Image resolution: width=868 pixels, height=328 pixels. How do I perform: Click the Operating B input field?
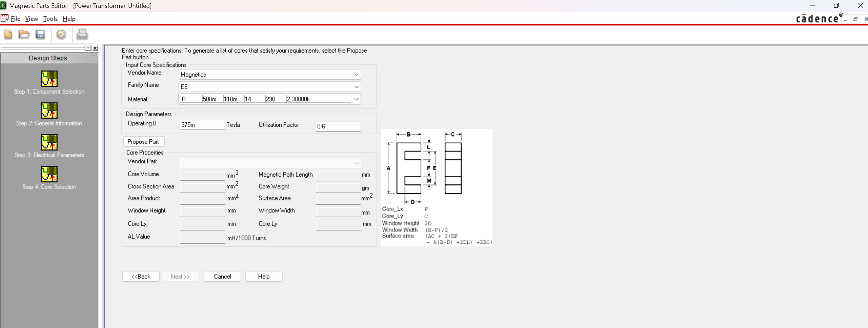(202, 125)
